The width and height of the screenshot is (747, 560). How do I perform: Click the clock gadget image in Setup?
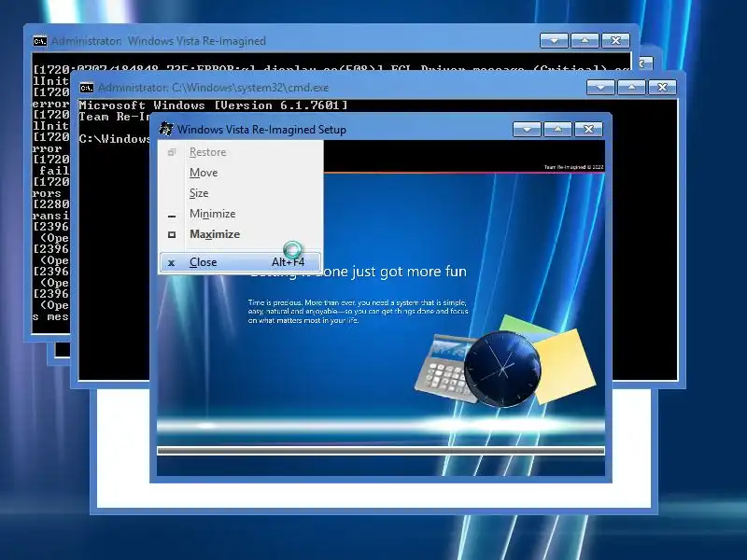502,369
